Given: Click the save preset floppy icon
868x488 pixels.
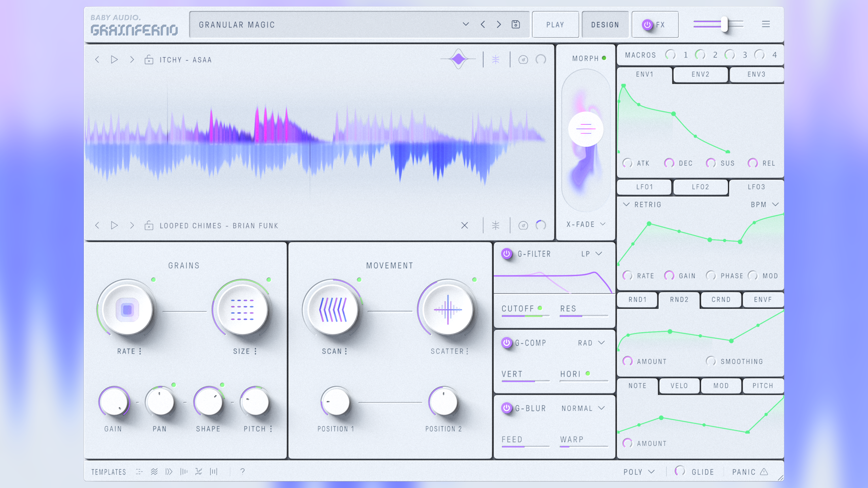Looking at the screenshot, I should coord(515,24).
